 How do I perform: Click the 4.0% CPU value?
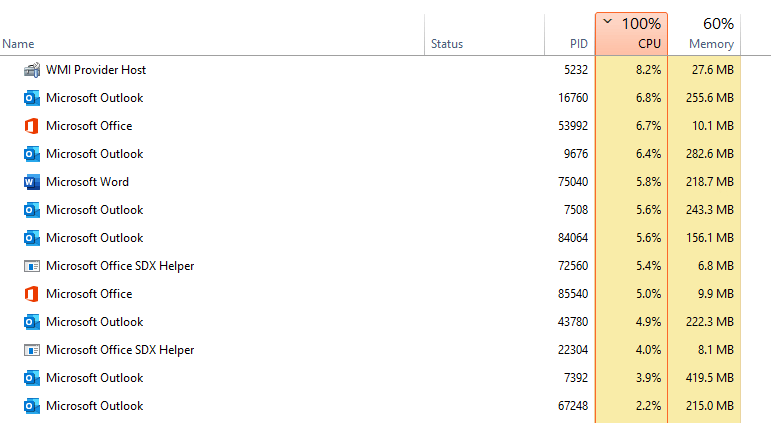click(648, 350)
